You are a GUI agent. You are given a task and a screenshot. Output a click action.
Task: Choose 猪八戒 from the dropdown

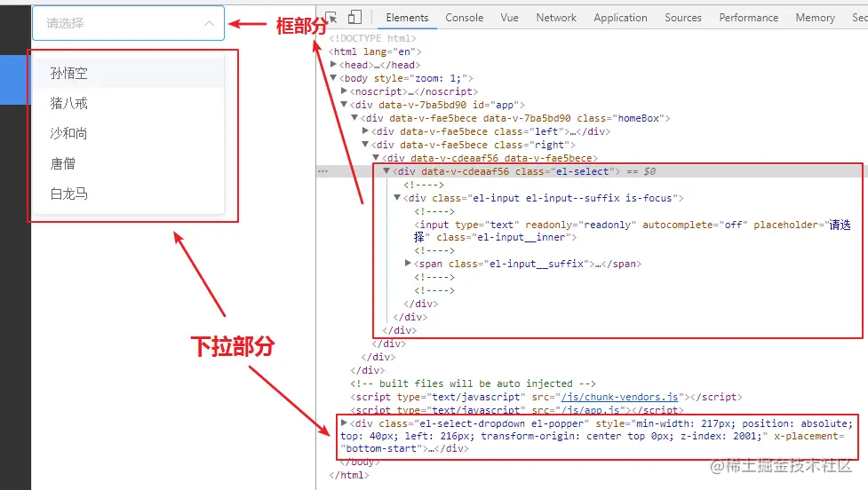[129, 103]
